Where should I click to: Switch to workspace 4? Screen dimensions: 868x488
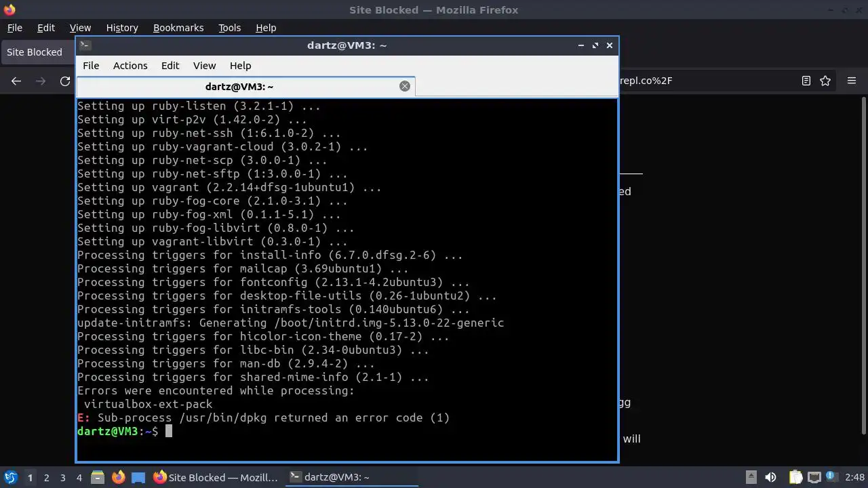click(79, 478)
